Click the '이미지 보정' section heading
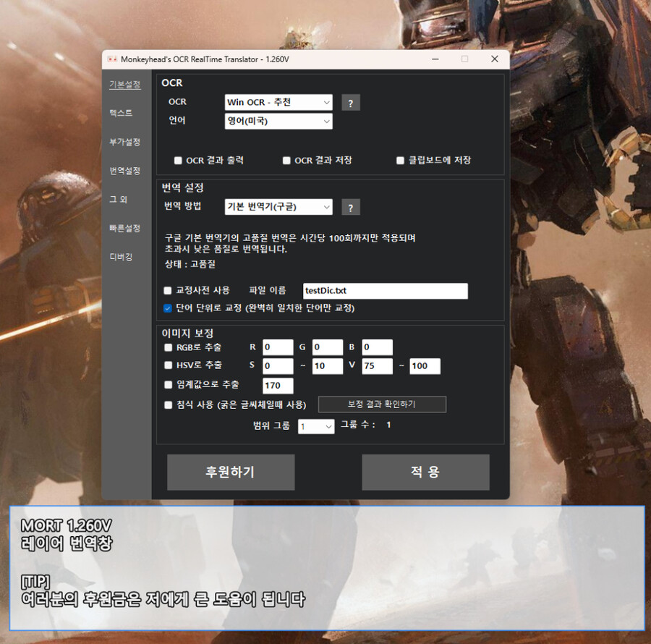 tap(187, 334)
